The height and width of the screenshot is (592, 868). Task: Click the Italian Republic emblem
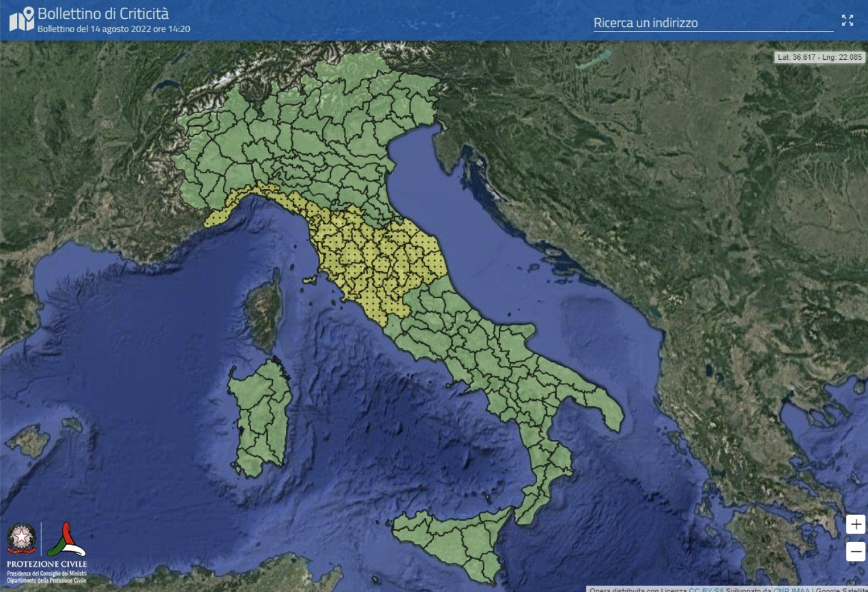point(22,538)
